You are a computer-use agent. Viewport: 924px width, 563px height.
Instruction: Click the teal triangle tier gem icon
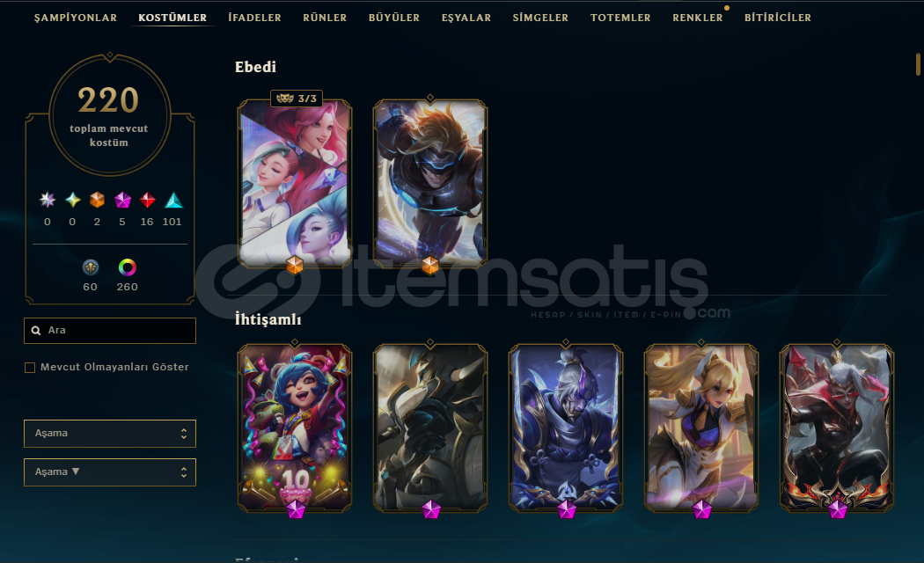(x=173, y=201)
